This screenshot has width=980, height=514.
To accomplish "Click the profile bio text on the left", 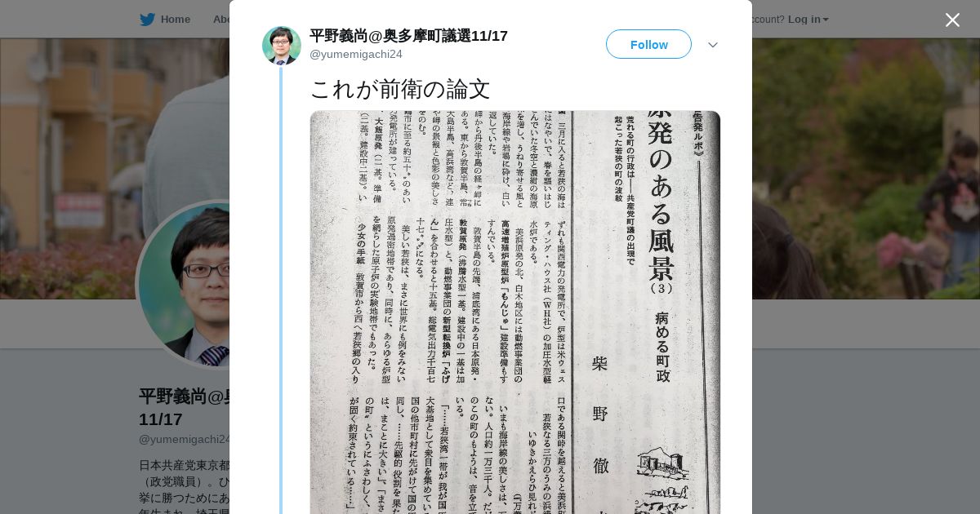I will (x=184, y=486).
